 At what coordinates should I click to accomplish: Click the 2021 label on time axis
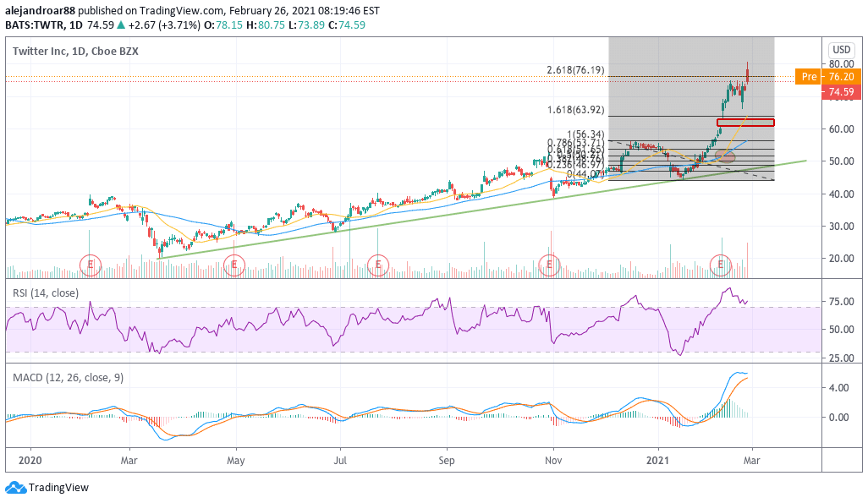pyautogui.click(x=659, y=461)
